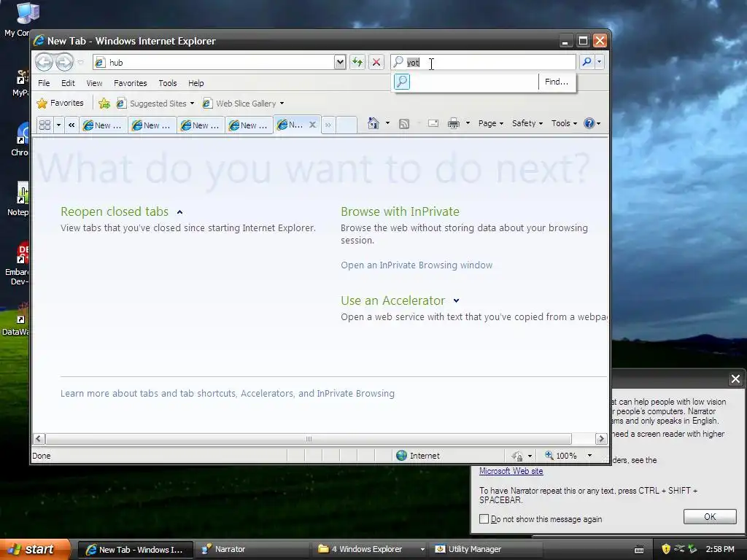Click into the address bar showing hub
Screen dimensions: 747x560
click(x=214, y=62)
